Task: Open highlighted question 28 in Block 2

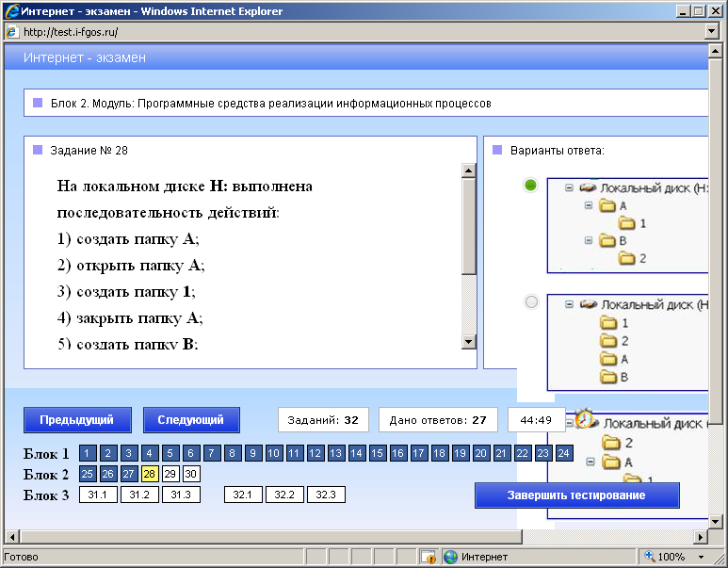Action: pos(150,474)
